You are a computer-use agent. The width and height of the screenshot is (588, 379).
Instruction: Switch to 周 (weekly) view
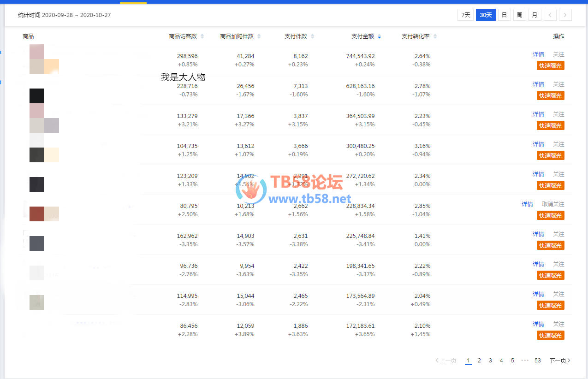click(519, 15)
